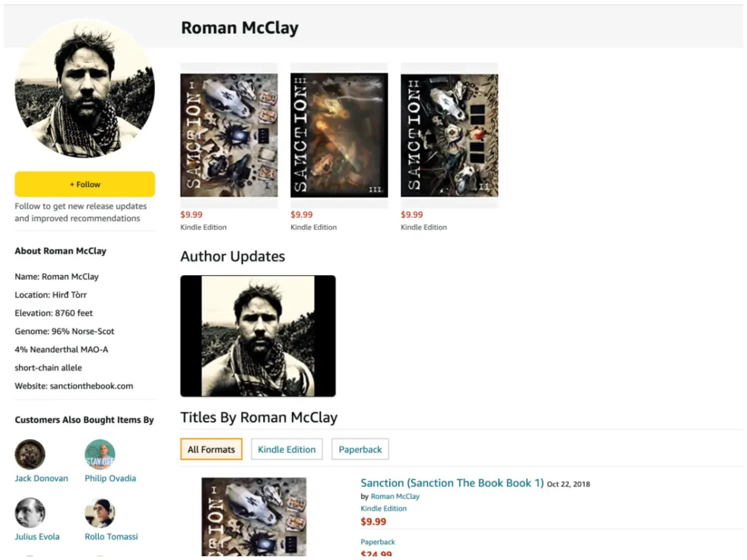The height and width of the screenshot is (560, 747).
Task: Click the Kindle Edition link under the byline
Action: (x=383, y=509)
